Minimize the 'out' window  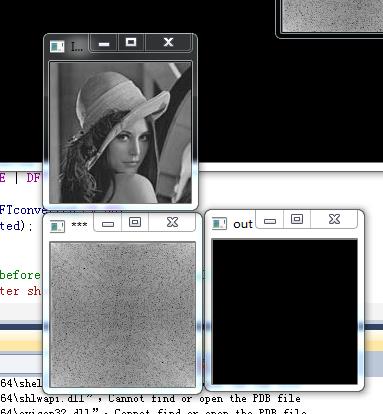(x=270, y=220)
